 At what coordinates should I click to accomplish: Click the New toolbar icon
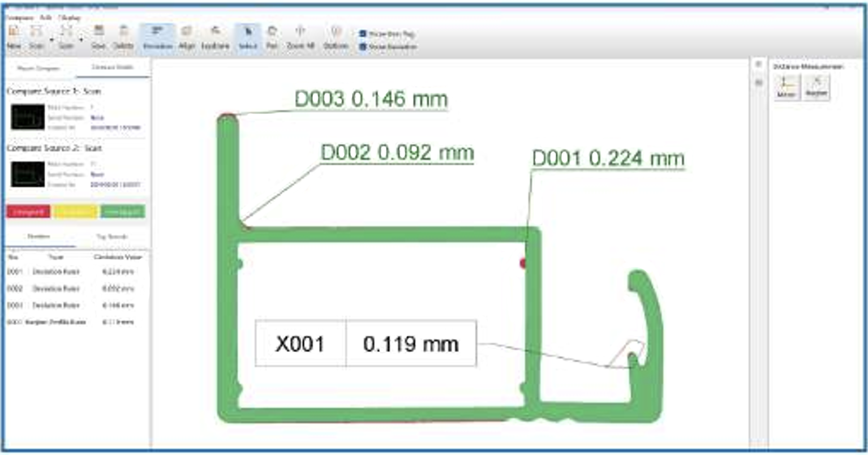click(14, 37)
